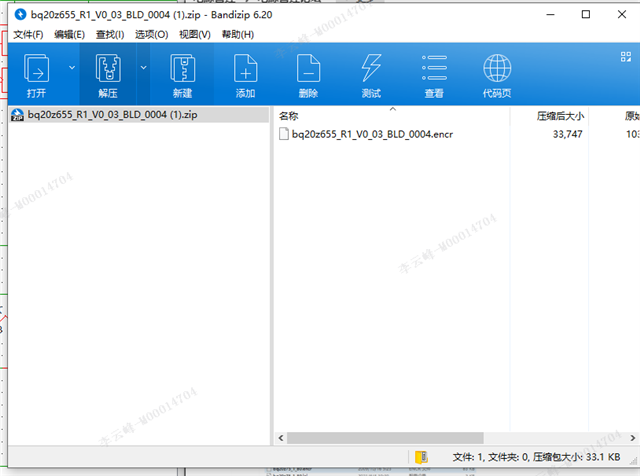Viewport: 640px width, 476px height.
Task: Click the Delete (删除) icon
Action: pos(308,68)
